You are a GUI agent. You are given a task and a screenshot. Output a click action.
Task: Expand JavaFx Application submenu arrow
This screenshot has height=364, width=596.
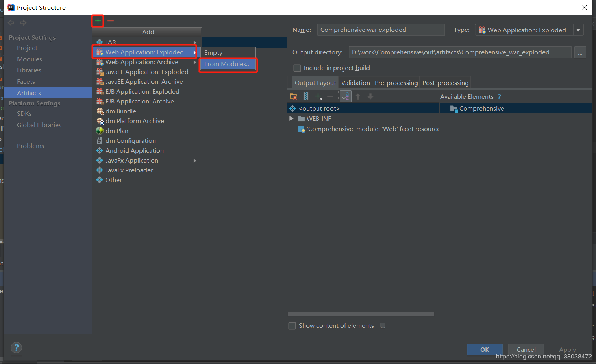(x=195, y=161)
